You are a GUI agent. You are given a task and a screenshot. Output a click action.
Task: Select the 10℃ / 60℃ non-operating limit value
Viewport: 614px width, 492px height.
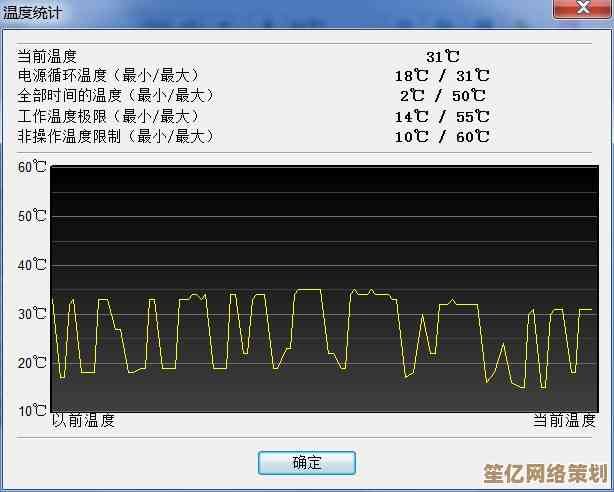[442, 136]
